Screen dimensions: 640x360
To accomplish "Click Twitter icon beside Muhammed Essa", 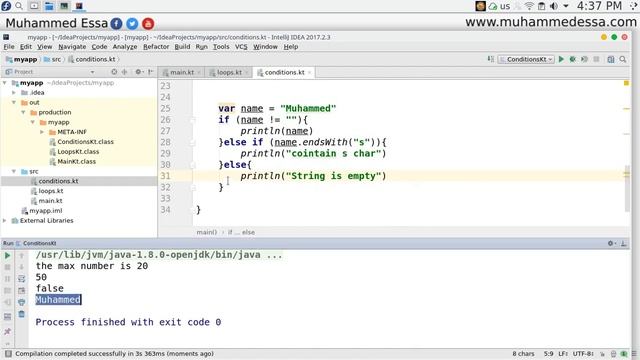I will pos(132,24).
